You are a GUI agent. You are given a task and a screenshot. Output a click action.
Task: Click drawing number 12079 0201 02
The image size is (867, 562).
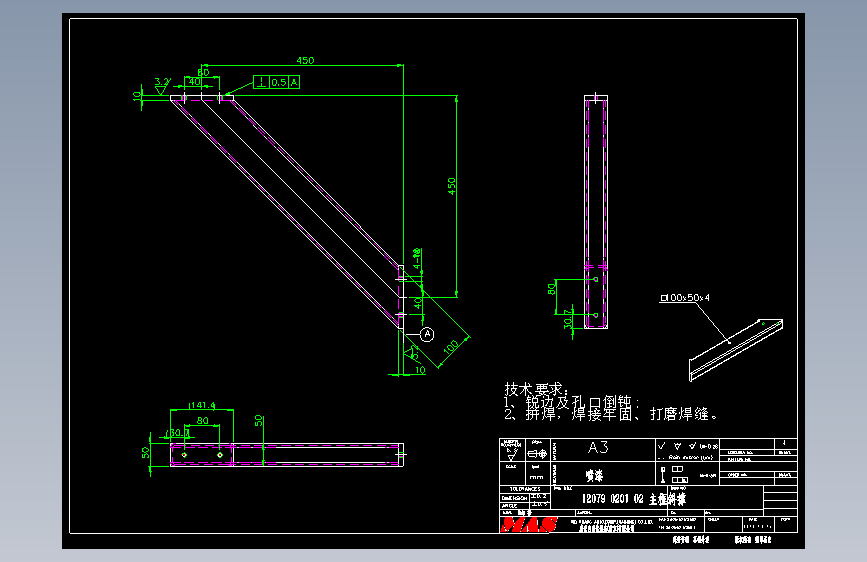[613, 499]
